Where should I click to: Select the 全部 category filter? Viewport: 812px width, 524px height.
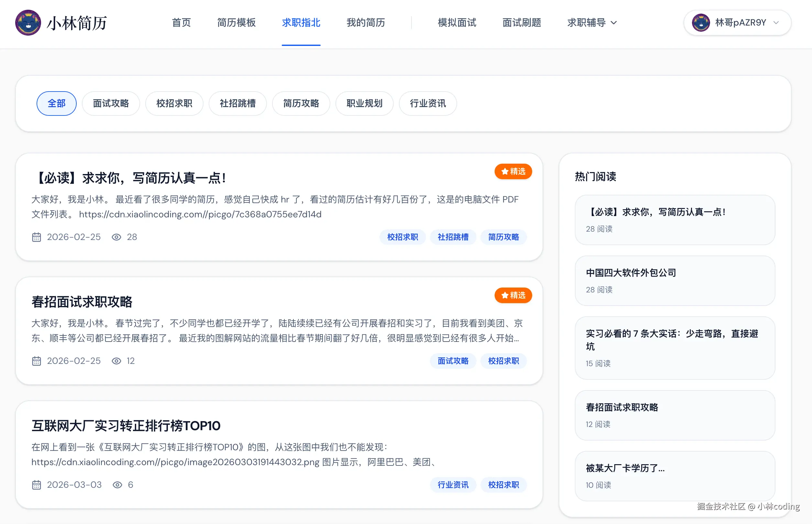click(x=57, y=104)
